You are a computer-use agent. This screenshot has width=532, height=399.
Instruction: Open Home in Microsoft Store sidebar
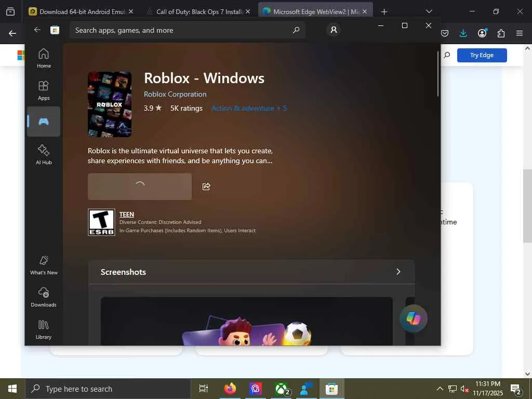(44, 58)
